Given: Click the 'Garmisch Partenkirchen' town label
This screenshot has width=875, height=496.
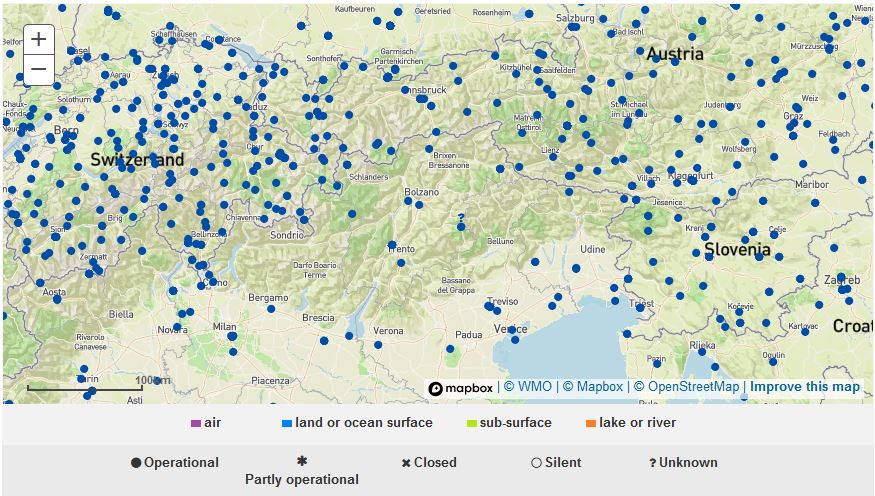Looking at the screenshot, I should click(398, 56).
